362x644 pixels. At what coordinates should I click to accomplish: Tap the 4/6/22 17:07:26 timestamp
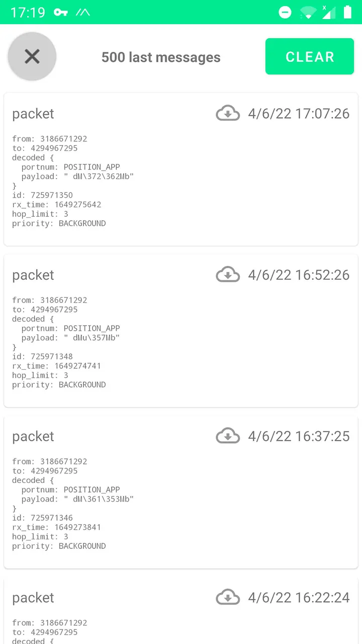pyautogui.click(x=299, y=114)
